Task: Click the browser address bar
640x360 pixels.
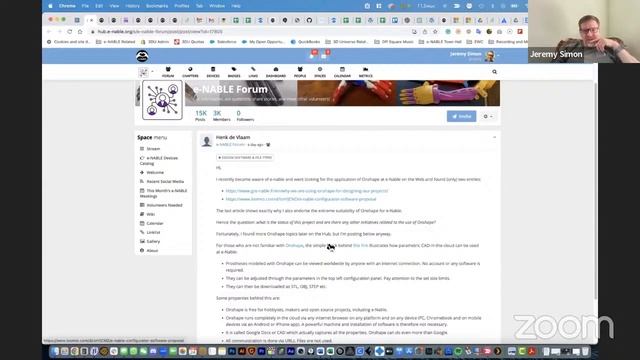Action: tap(249, 31)
